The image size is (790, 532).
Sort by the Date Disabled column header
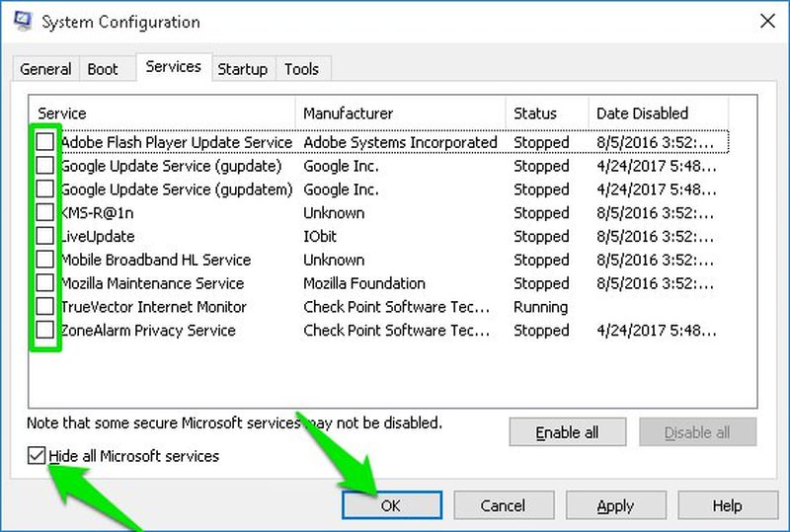(659, 114)
